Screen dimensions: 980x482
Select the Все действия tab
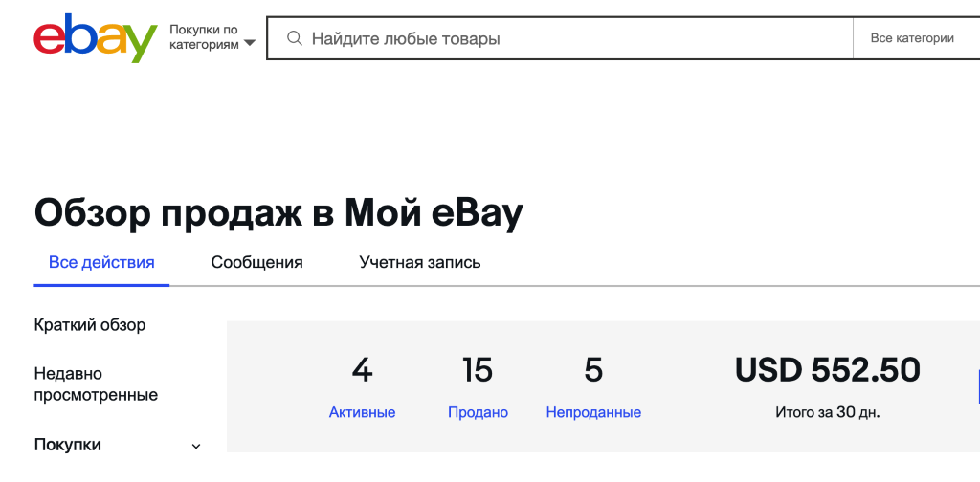(101, 262)
